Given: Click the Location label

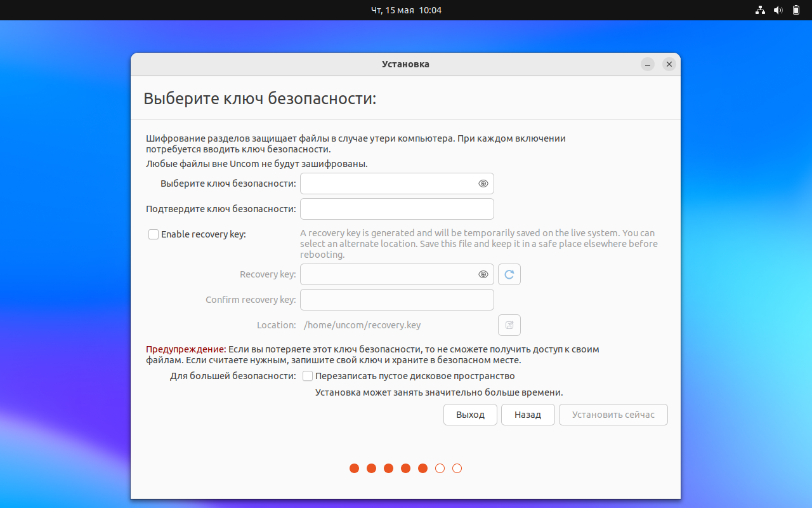Looking at the screenshot, I should coord(276,325).
